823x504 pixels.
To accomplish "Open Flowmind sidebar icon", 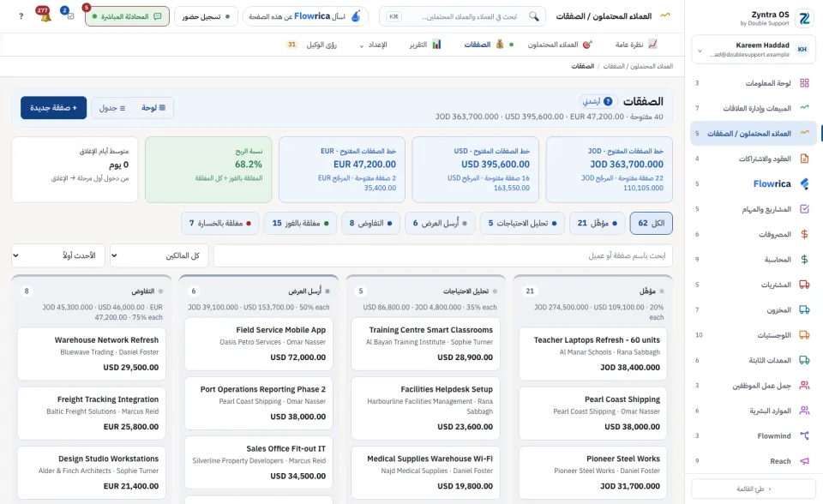I will tap(804, 435).
